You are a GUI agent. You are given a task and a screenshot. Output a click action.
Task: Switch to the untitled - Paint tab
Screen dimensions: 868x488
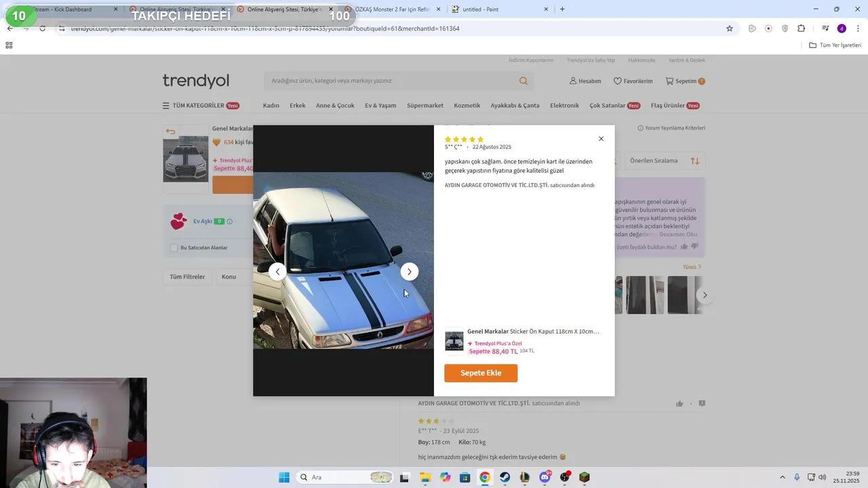pyautogui.click(x=498, y=9)
